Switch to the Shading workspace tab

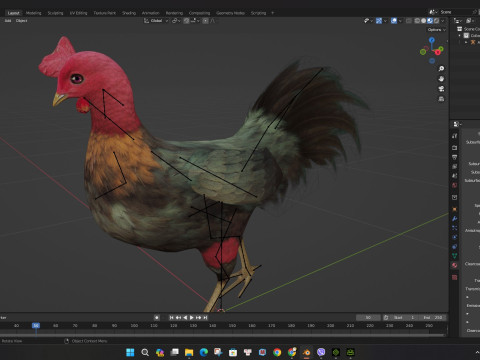pyautogui.click(x=129, y=13)
